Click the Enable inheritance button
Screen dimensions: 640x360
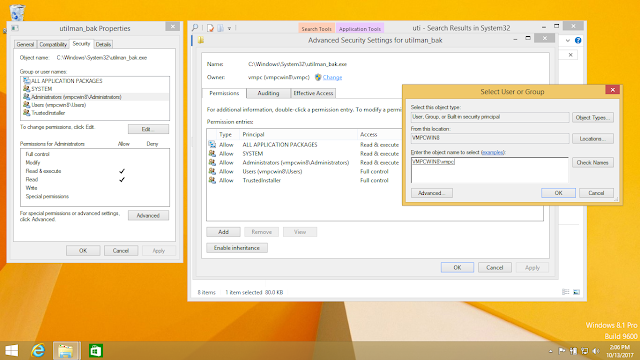click(237, 248)
